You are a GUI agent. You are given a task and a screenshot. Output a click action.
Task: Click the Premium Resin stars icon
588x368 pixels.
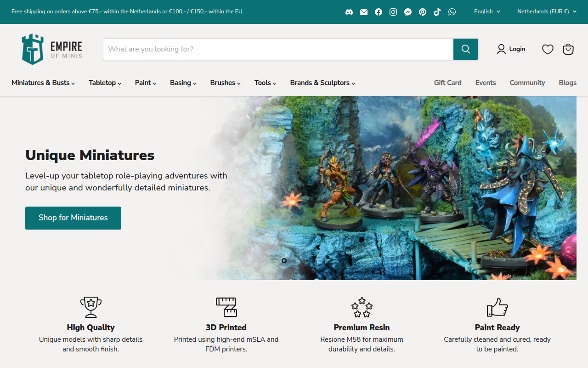click(362, 307)
